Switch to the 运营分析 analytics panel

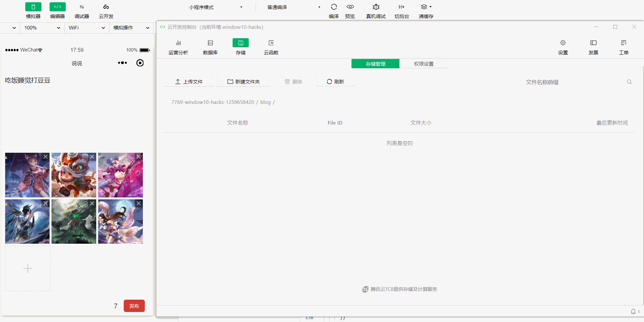pyautogui.click(x=178, y=47)
